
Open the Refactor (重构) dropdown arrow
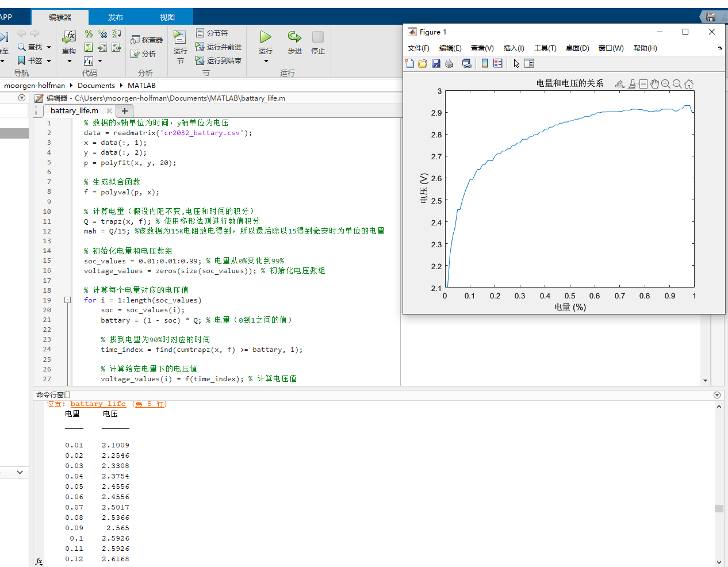pyautogui.click(x=69, y=61)
